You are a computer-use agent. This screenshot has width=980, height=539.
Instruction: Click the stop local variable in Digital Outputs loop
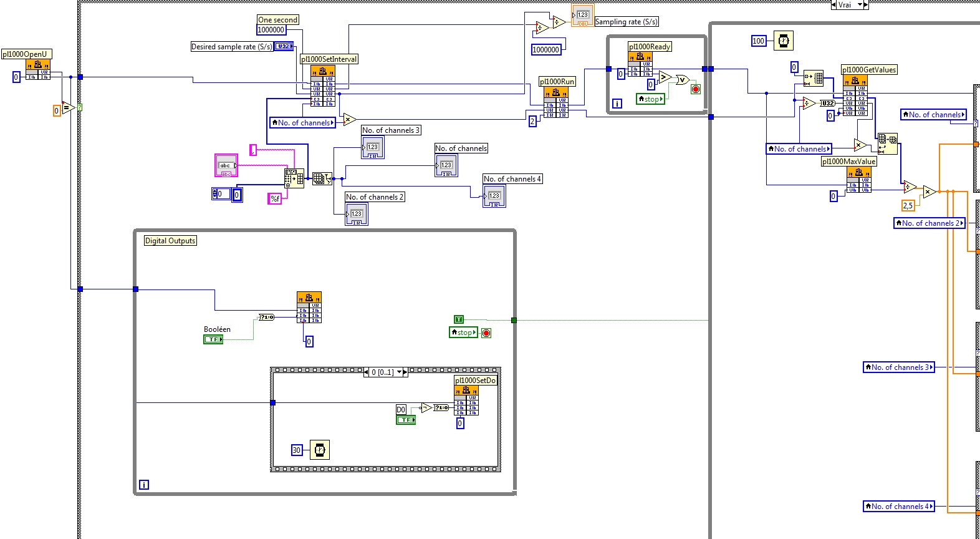(x=463, y=333)
